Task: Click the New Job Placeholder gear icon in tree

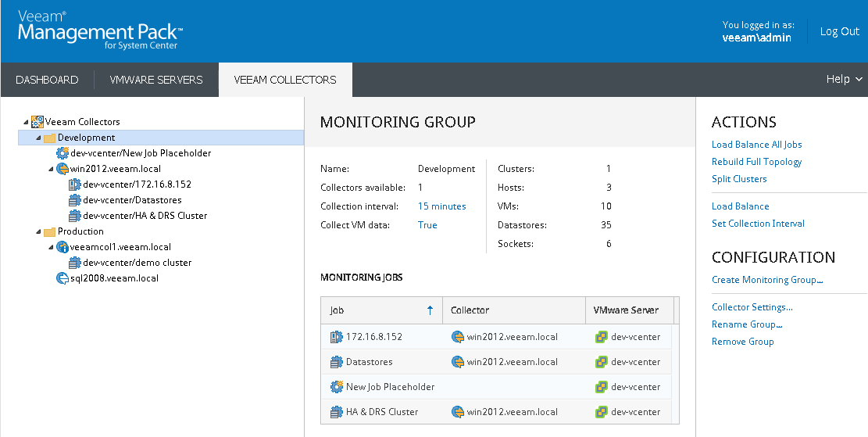Action: coord(63,153)
